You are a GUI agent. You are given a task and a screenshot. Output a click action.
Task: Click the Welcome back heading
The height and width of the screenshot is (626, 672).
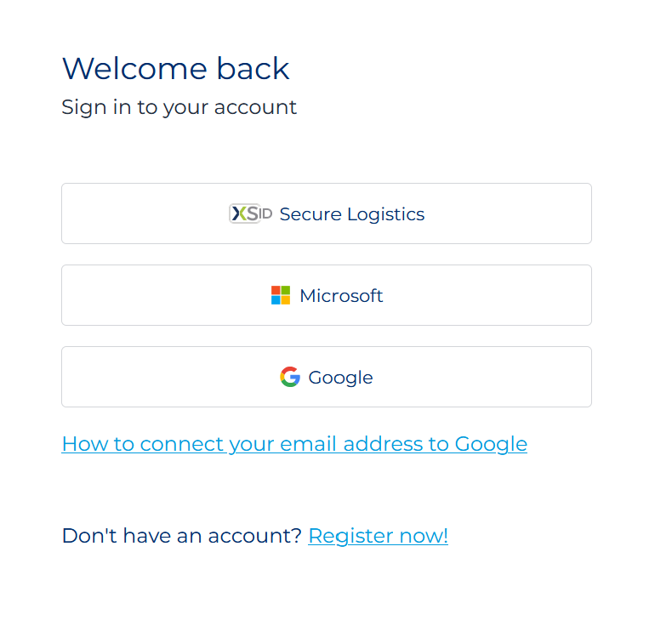[x=175, y=68]
